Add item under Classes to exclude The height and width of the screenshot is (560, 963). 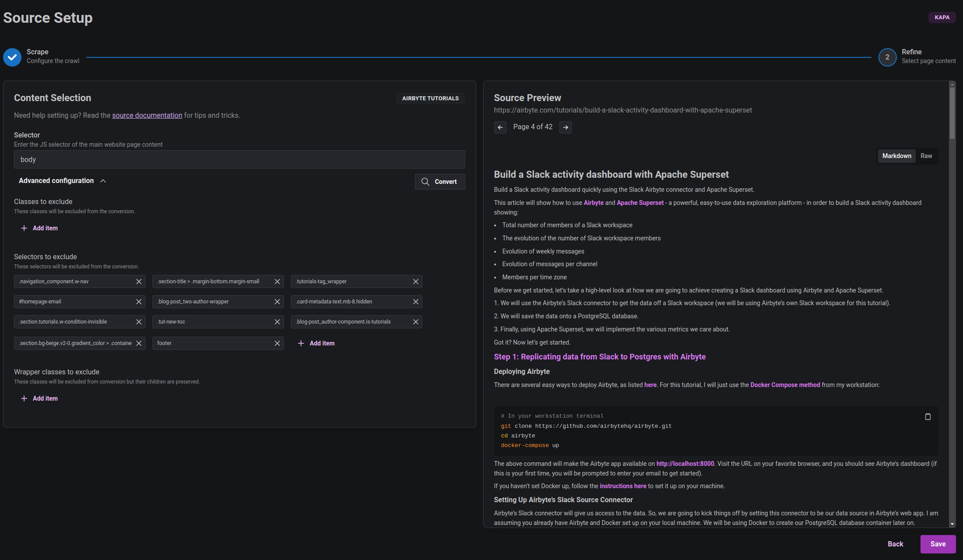(x=39, y=228)
